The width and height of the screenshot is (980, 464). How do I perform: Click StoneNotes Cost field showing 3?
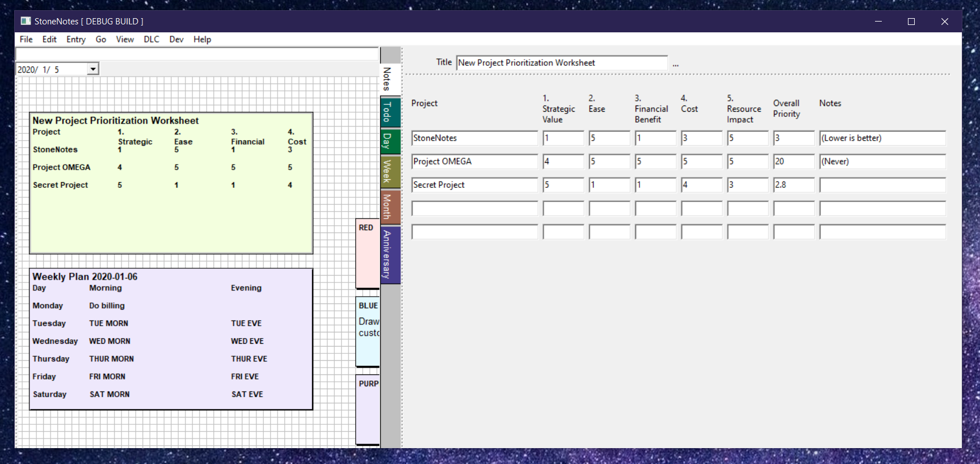pyautogui.click(x=702, y=138)
